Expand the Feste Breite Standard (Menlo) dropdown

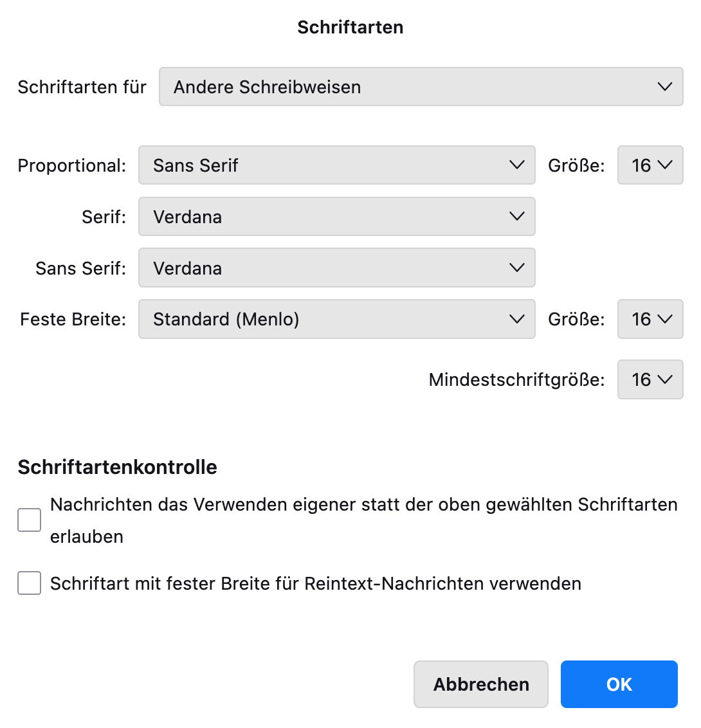click(x=336, y=319)
